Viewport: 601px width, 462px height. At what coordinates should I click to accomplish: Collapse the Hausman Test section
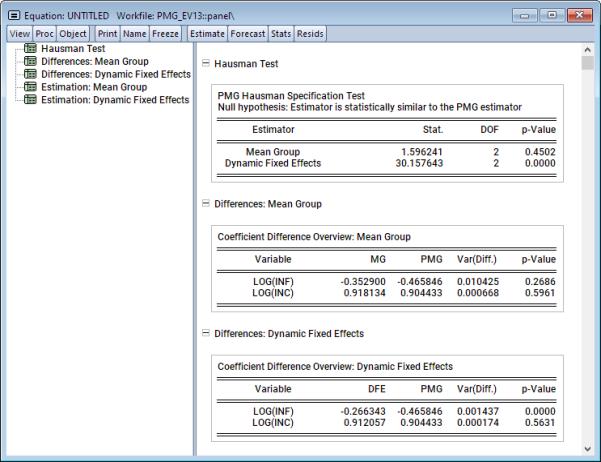(206, 63)
